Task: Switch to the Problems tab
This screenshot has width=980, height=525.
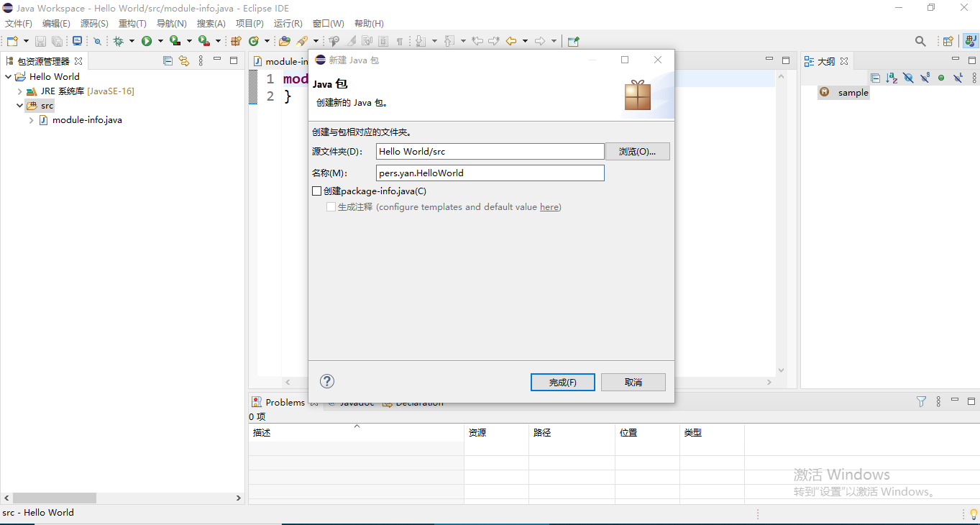Action: tap(285, 402)
